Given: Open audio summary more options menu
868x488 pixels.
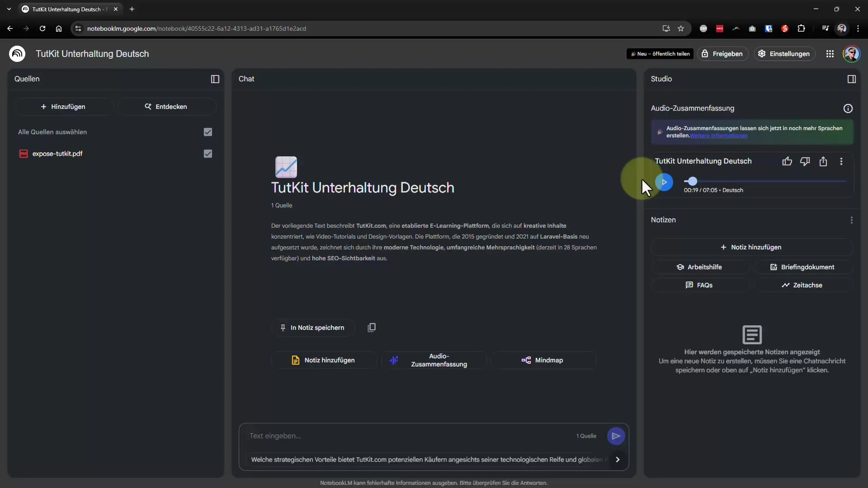Looking at the screenshot, I should click(841, 161).
